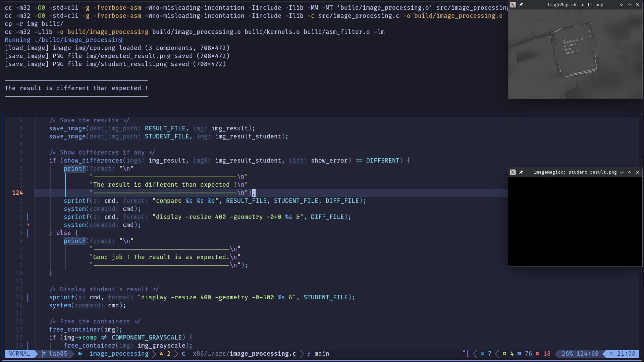This screenshot has height=362, width=644.
Task: Click the current line number 124
Action: [x=17, y=193]
